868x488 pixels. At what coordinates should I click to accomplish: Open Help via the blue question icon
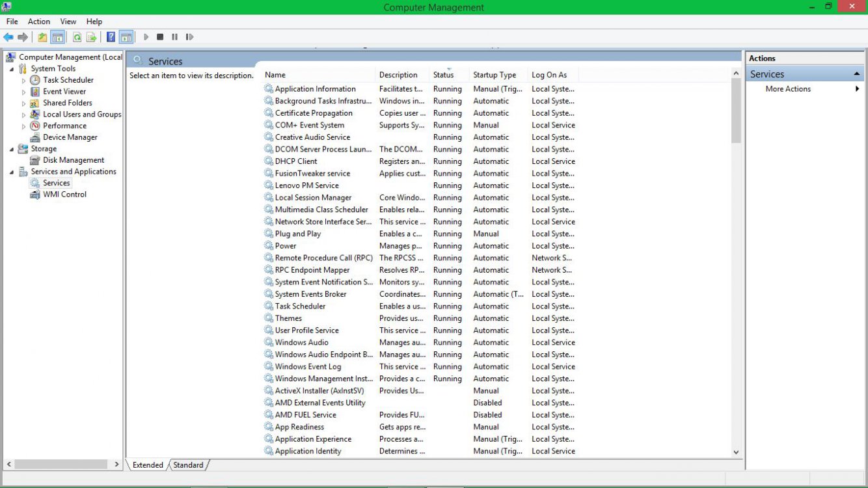coord(111,37)
